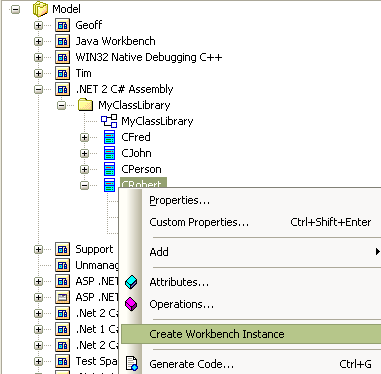381x374 pixels.
Task: Open Properties... from the context menu
Action: click(x=250, y=200)
